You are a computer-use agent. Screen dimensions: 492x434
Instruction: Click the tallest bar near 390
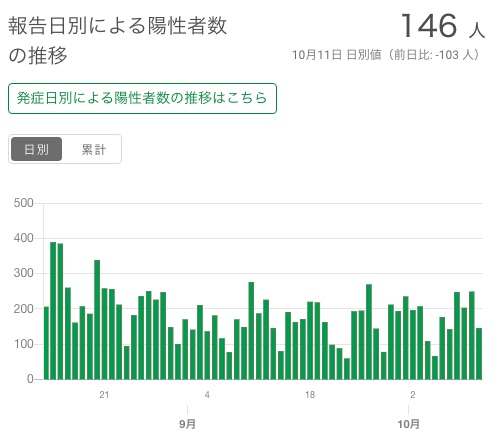(53, 311)
